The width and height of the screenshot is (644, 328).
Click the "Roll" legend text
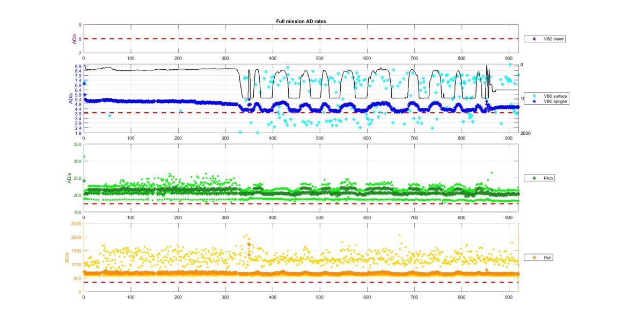point(548,258)
